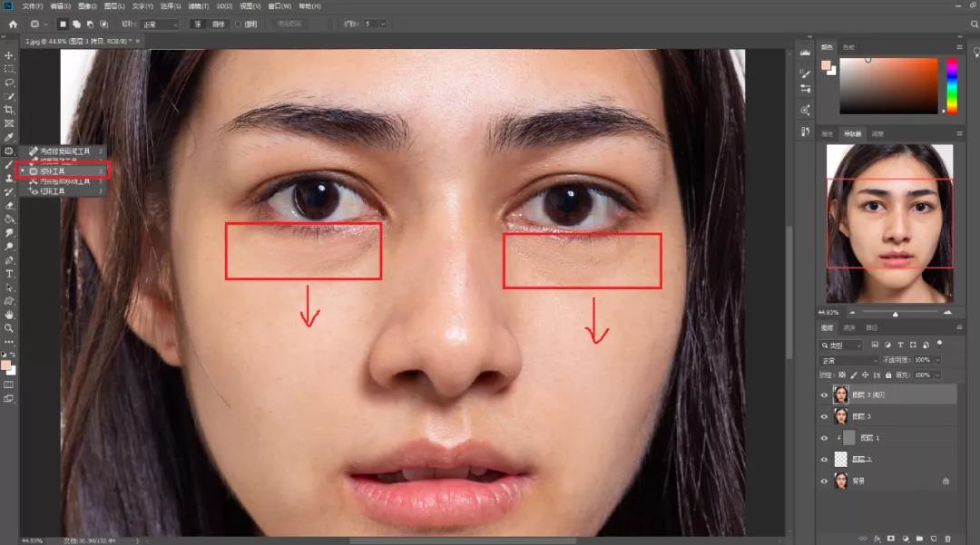Select the Horizontal Type tool
The image size is (980, 545).
click(x=9, y=273)
